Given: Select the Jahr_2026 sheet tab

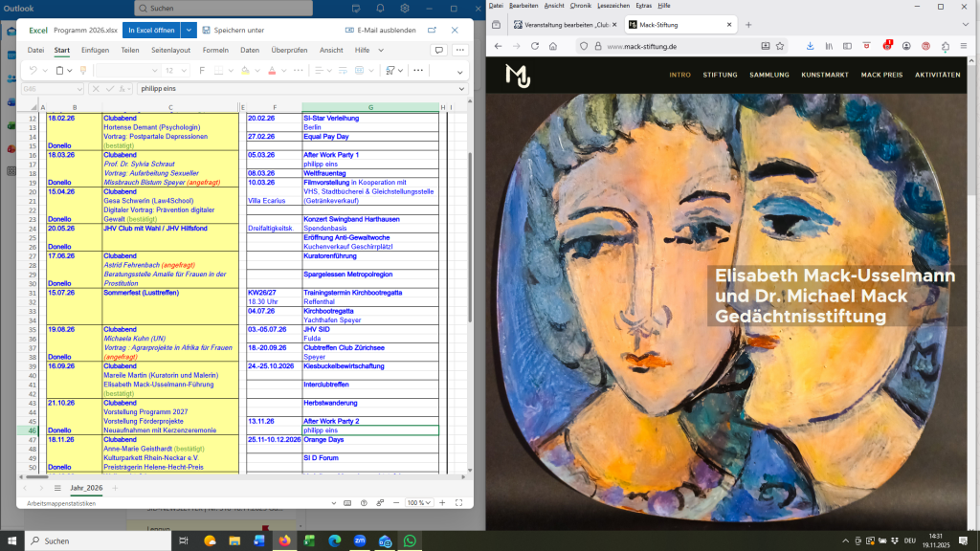Looking at the screenshot, I should (86, 488).
